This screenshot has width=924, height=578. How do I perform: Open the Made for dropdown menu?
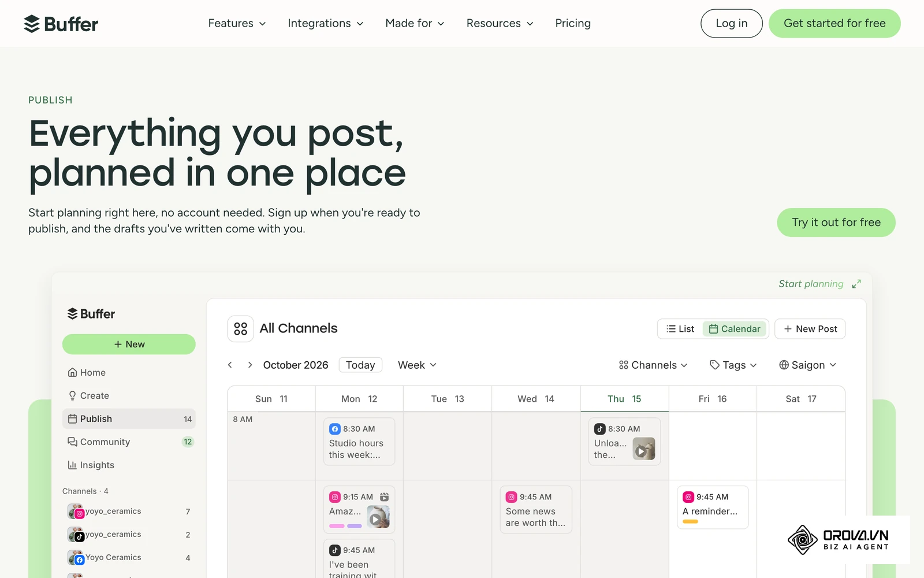(415, 24)
